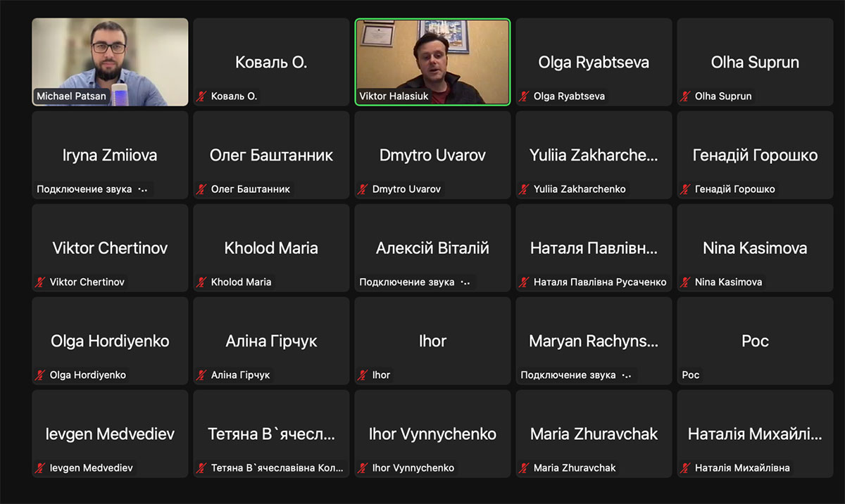The height and width of the screenshot is (504, 845).
Task: Click Алексій Віталій's audio connecting status
Action: click(415, 282)
